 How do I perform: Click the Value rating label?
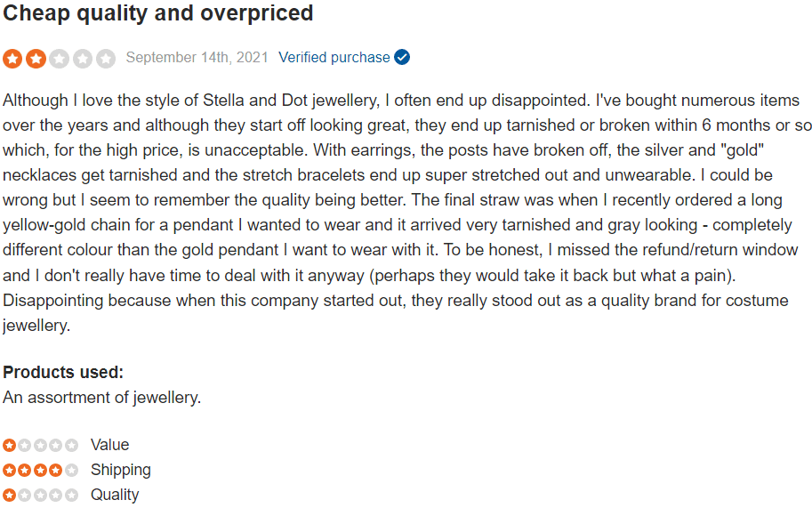click(x=109, y=445)
